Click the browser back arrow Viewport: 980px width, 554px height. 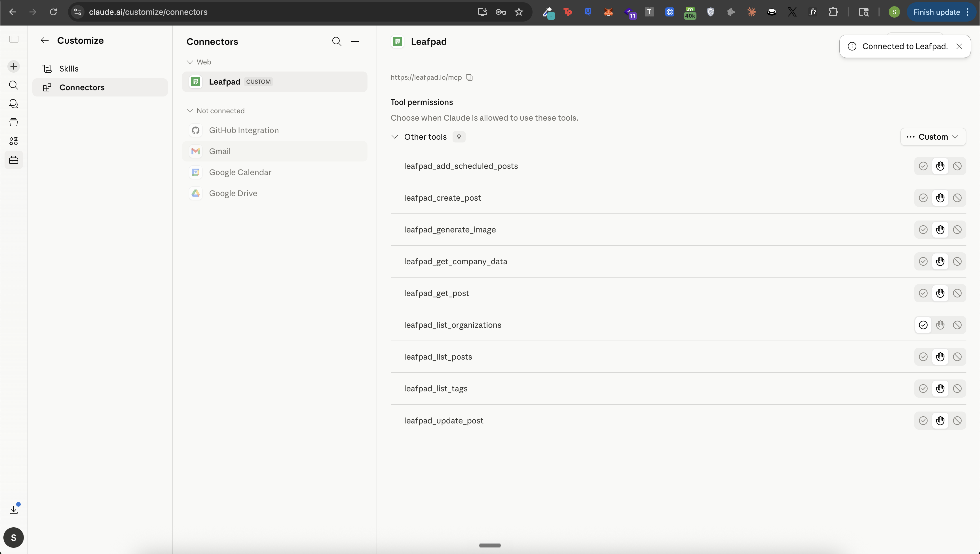coord(12,12)
